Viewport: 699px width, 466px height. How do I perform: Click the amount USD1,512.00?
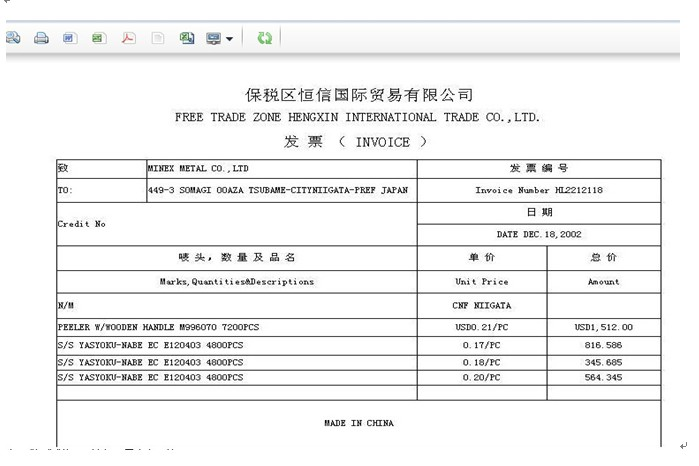pos(604,327)
